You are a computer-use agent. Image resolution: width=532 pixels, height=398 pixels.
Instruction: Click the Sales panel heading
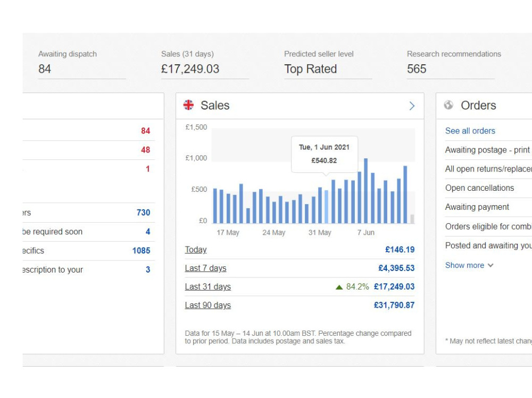pos(215,105)
